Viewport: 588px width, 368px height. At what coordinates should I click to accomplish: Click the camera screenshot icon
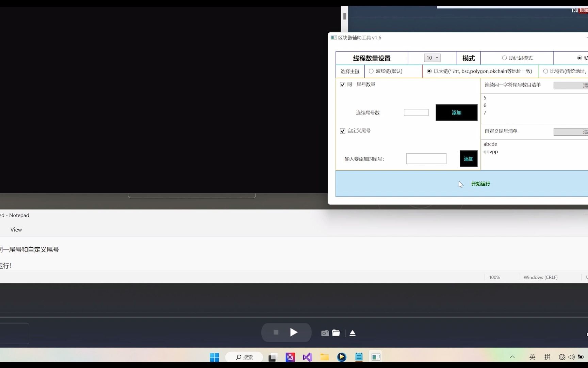[x=325, y=333]
